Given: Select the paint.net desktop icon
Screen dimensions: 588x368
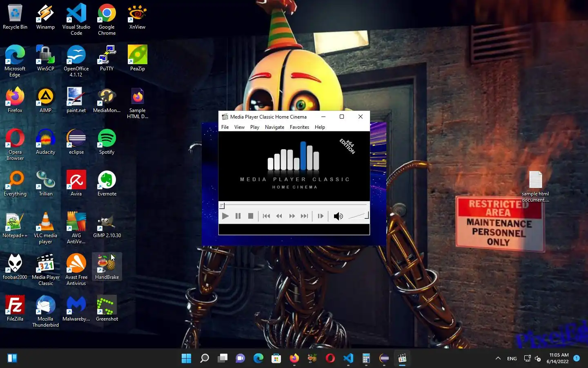Looking at the screenshot, I should pos(76,100).
